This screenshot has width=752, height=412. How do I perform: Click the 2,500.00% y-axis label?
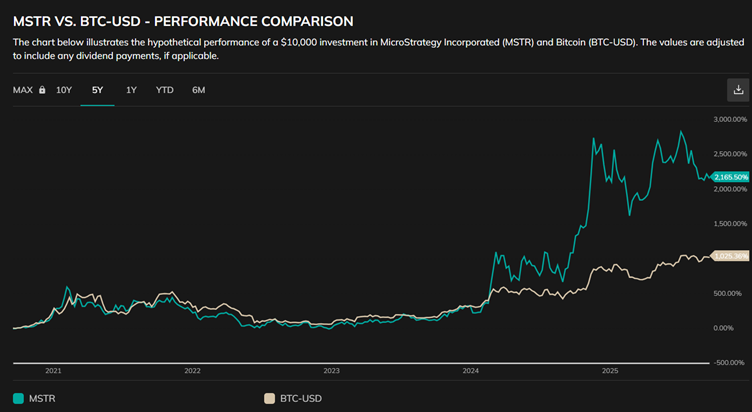coord(730,154)
